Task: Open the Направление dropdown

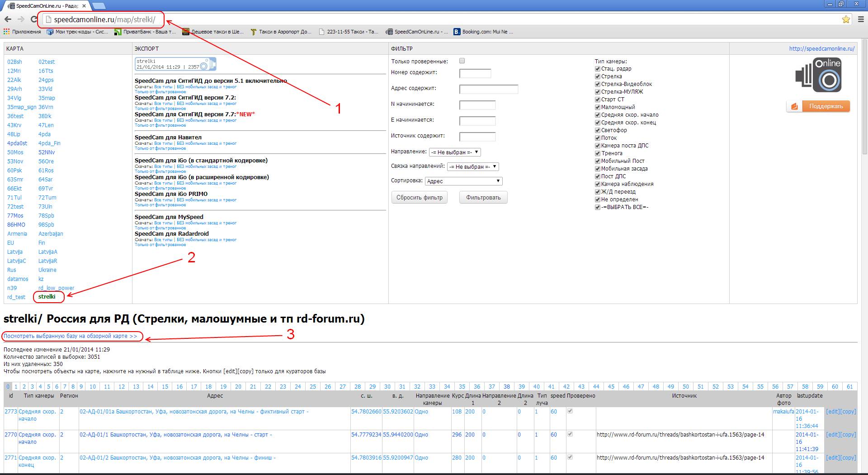Action: tap(455, 152)
